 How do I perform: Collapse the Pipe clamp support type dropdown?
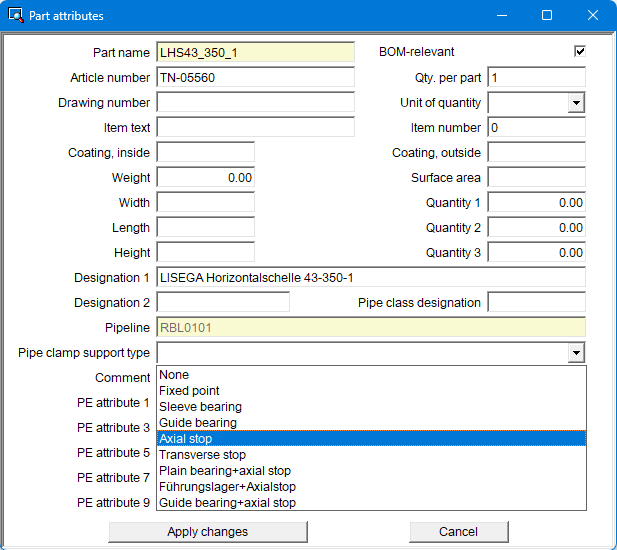coord(575,353)
